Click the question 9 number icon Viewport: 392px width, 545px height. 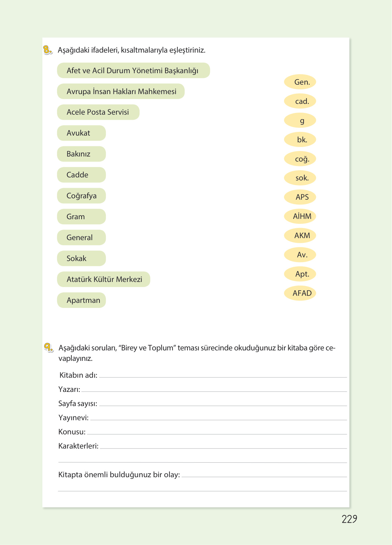click(48, 347)
